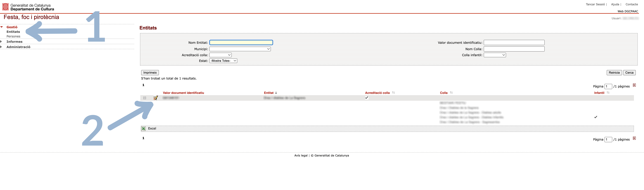Open the Acreditació colla dropdown
The image size is (644, 190).
[220, 55]
